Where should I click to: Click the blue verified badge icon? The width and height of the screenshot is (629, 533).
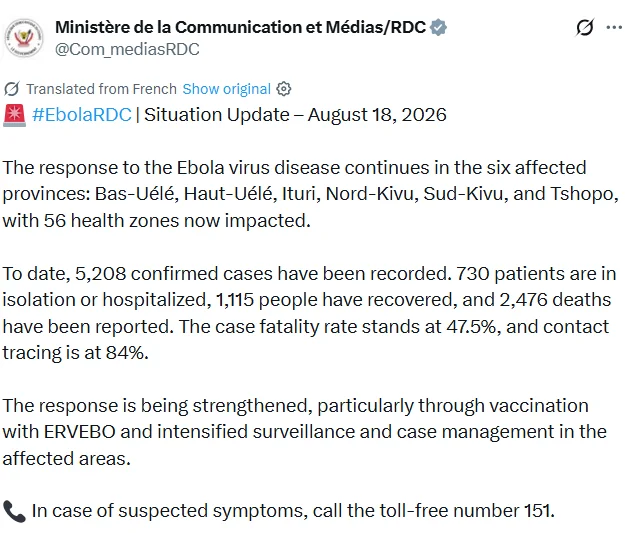tap(438, 27)
